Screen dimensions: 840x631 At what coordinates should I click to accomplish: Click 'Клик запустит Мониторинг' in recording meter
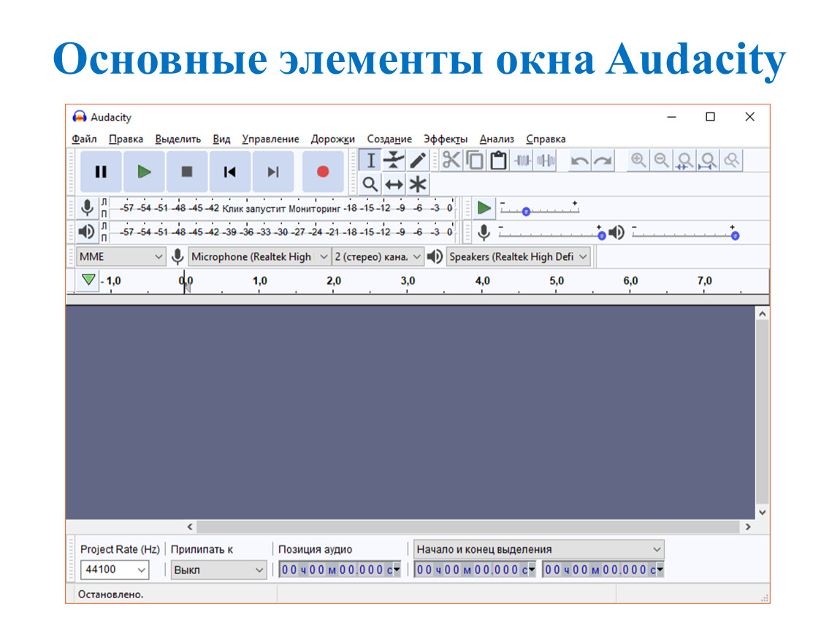click(x=281, y=208)
